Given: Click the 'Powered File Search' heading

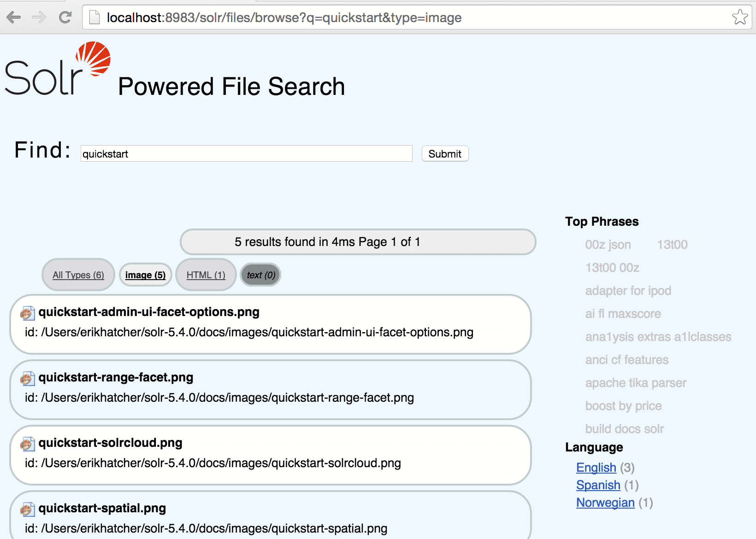Looking at the screenshot, I should (231, 87).
